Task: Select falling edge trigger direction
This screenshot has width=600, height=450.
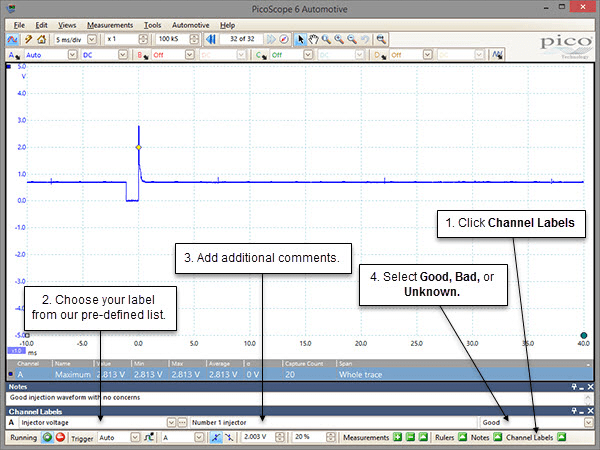Action: tap(229, 437)
